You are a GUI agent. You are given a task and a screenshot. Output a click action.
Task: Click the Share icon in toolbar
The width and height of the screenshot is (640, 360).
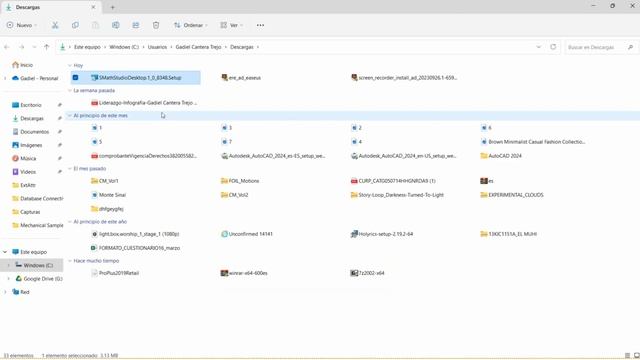pyautogui.click(x=136, y=25)
